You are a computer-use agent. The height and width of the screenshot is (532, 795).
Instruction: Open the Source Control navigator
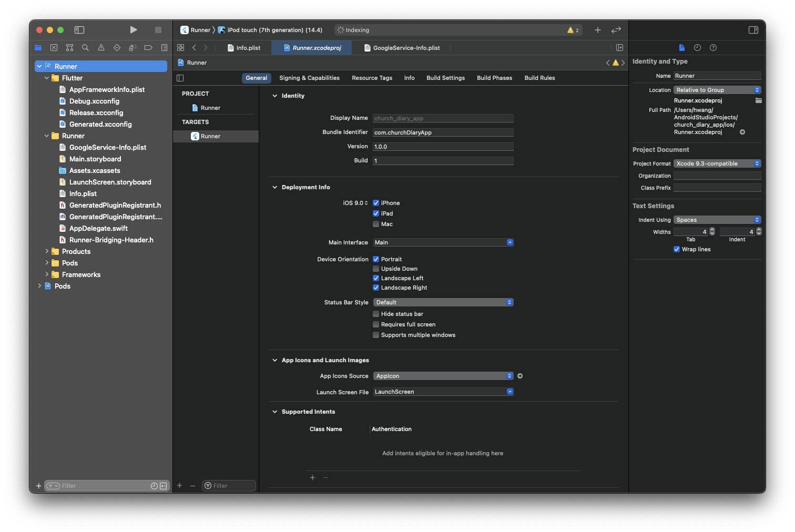[x=54, y=48]
